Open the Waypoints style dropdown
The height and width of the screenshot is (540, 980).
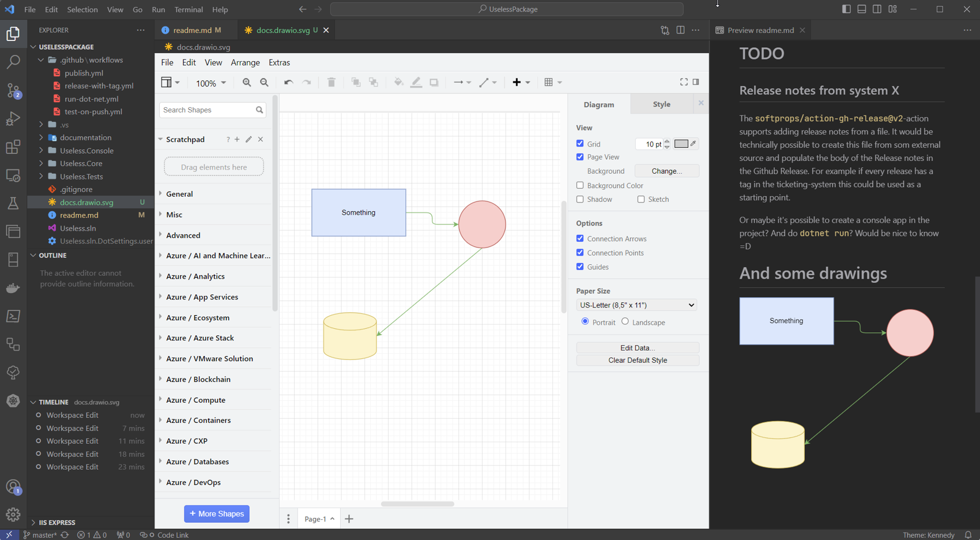coord(488,82)
